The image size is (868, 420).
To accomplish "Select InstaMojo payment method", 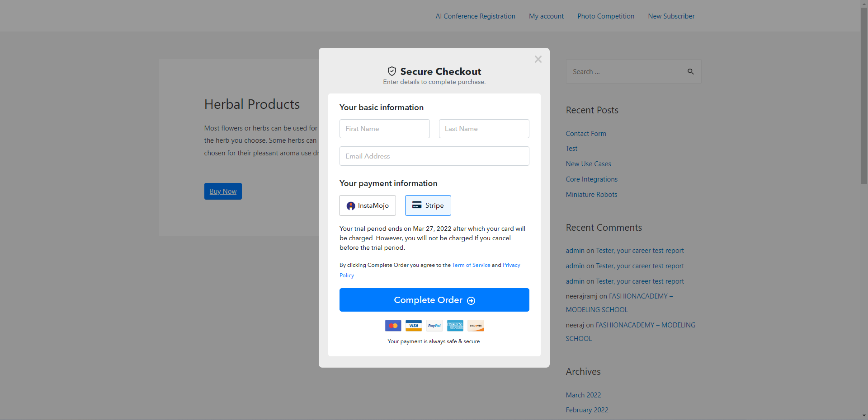I will pyautogui.click(x=368, y=205).
